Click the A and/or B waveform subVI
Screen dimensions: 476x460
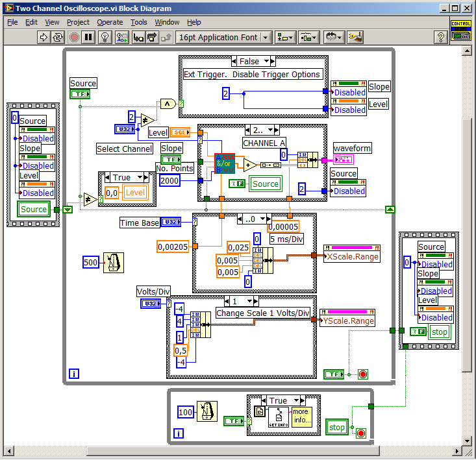pos(225,163)
